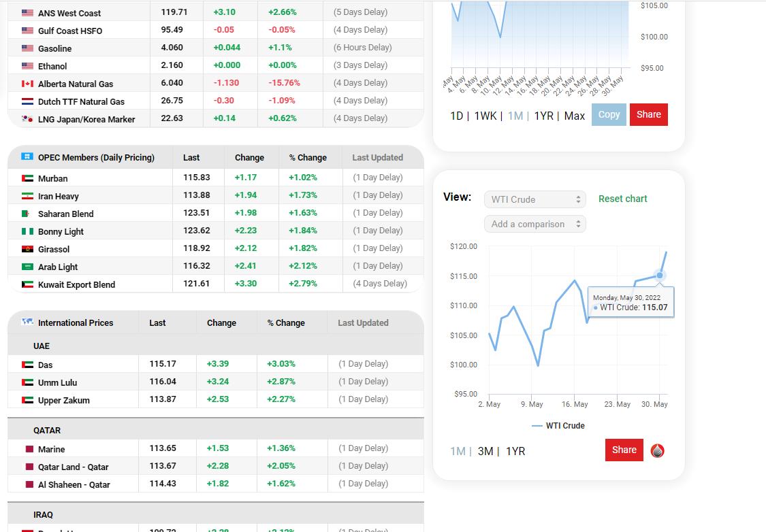Open the Dutch TTF Natural Gas link

pyautogui.click(x=81, y=101)
